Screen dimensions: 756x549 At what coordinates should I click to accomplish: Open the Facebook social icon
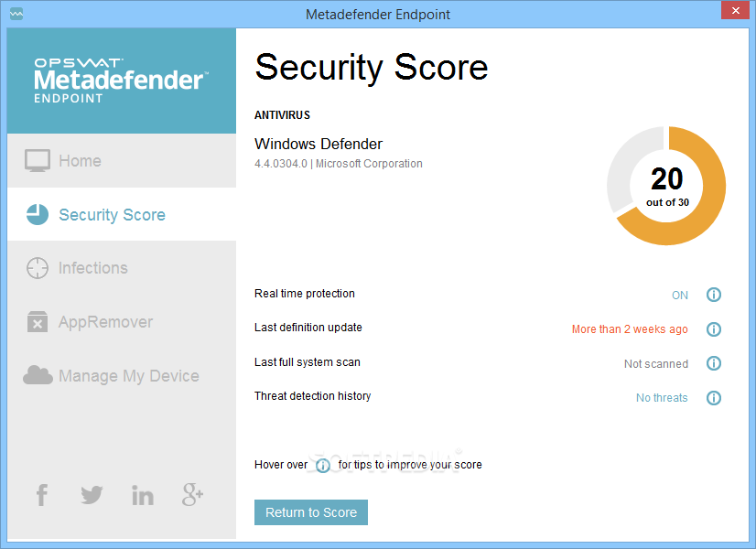pos(42,495)
